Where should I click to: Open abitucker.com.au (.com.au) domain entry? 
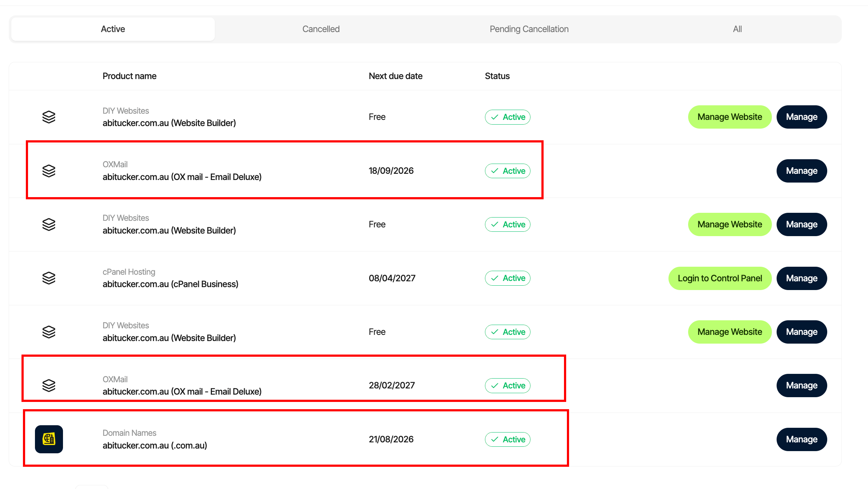pyautogui.click(x=155, y=445)
